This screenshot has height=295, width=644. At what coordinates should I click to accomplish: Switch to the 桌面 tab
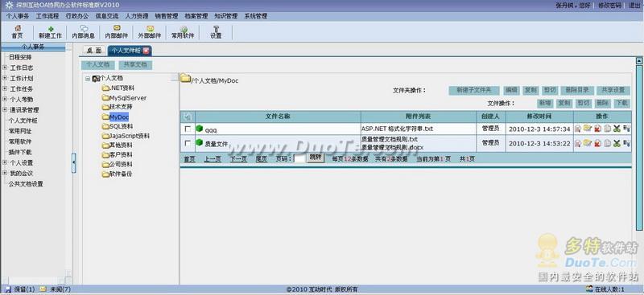[93, 51]
